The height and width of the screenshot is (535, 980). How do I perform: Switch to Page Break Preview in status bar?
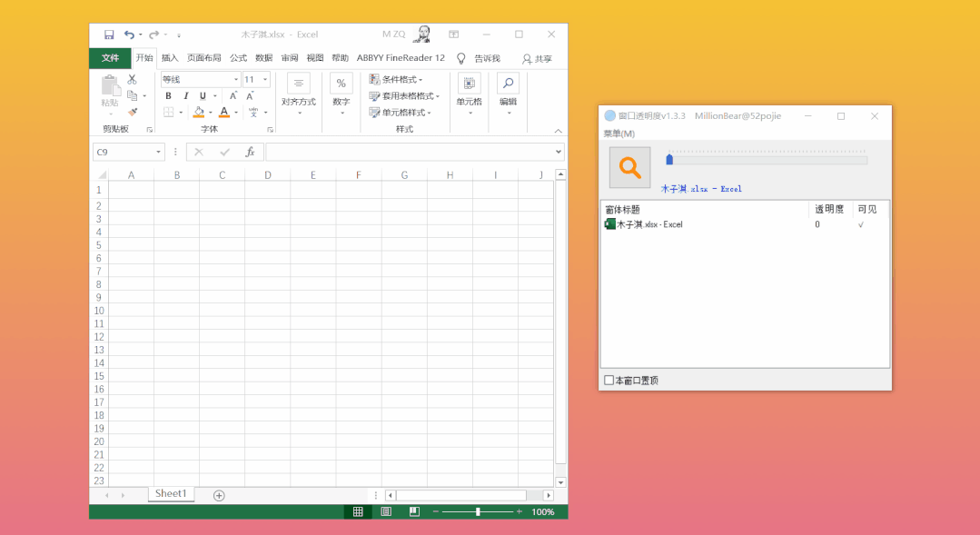(x=414, y=512)
